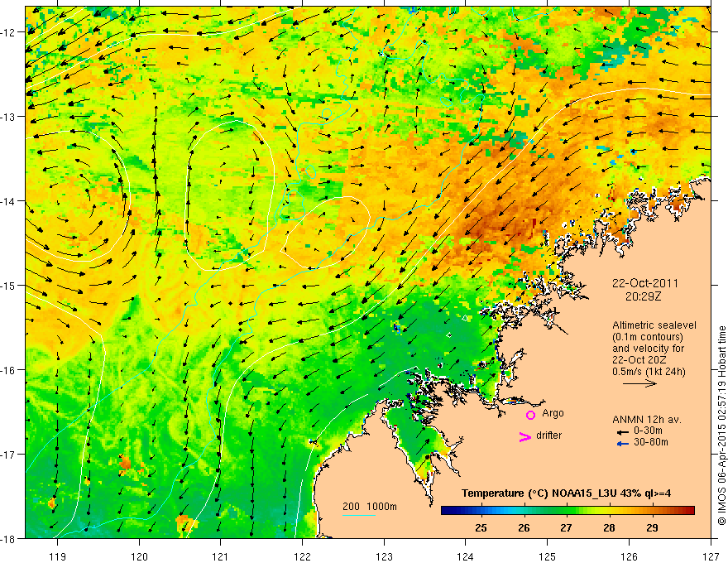The image size is (728, 563).
Task: Click the 0.5m/s velocity scale arrow
Action: tap(639, 383)
